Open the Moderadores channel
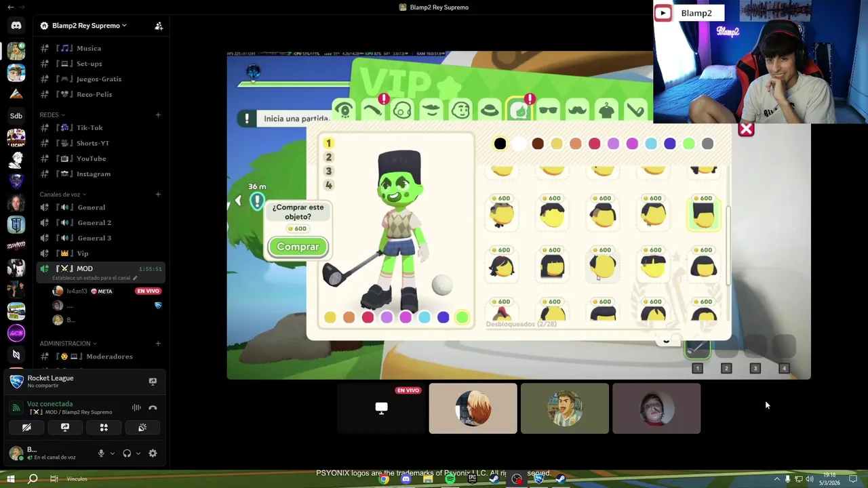868x488 pixels. pos(101,357)
